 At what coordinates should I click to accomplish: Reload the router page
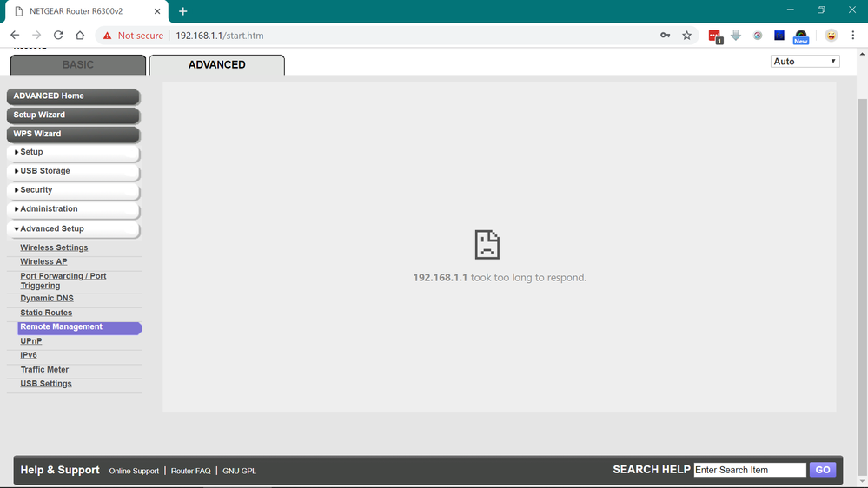click(58, 36)
